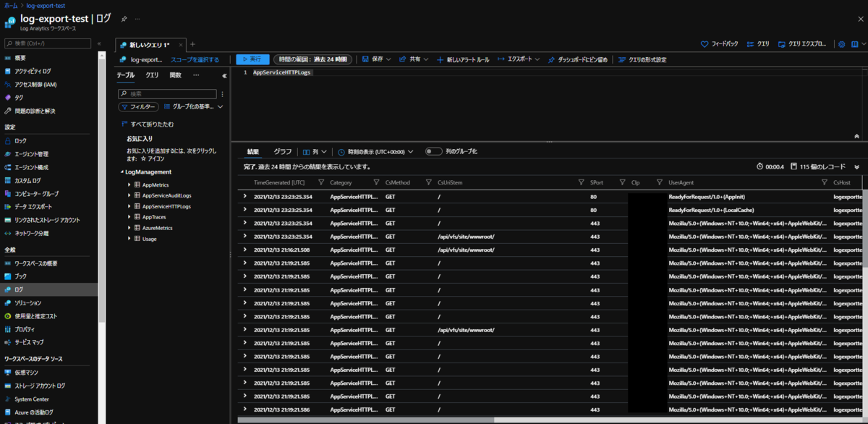Image resolution: width=868 pixels, height=424 pixels.
Task: Open 問題の診断と解決
Action: tap(35, 111)
